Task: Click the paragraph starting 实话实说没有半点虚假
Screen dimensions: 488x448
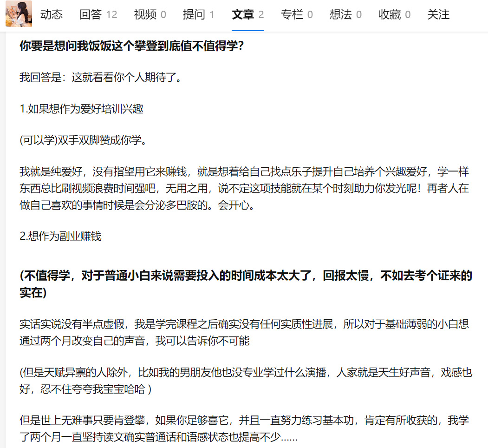Action: point(244,332)
